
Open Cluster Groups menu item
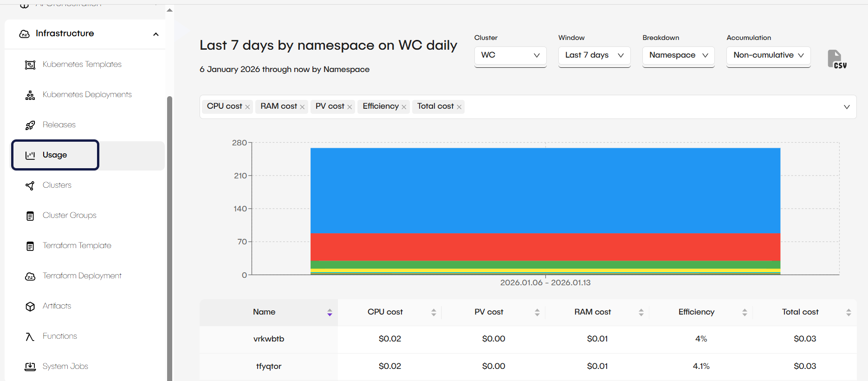pos(70,215)
